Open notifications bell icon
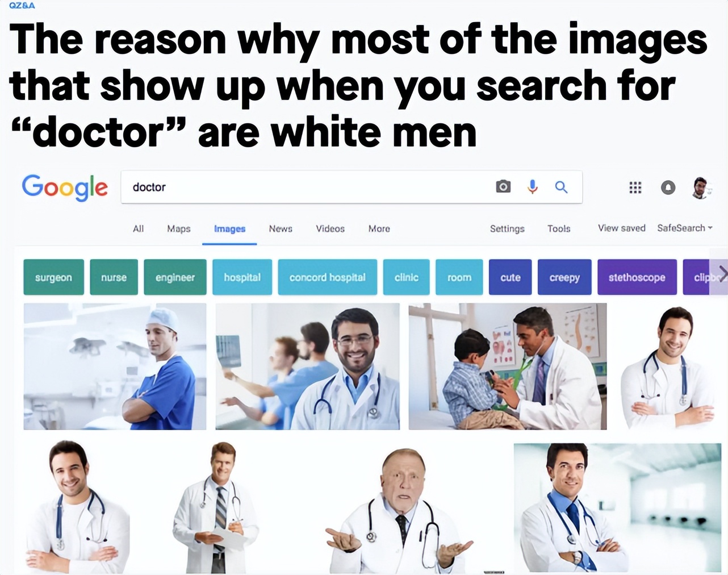 pos(668,187)
